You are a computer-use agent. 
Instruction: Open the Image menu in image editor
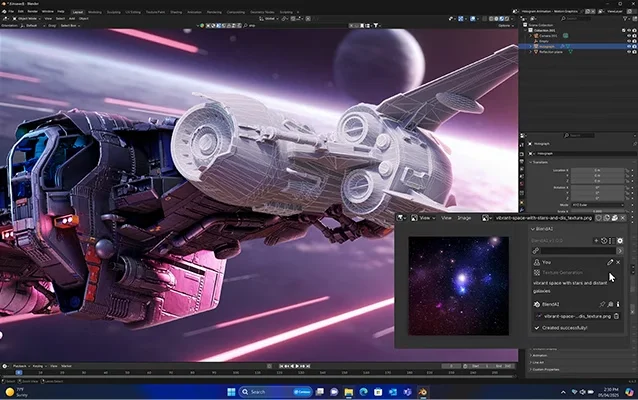coord(464,218)
